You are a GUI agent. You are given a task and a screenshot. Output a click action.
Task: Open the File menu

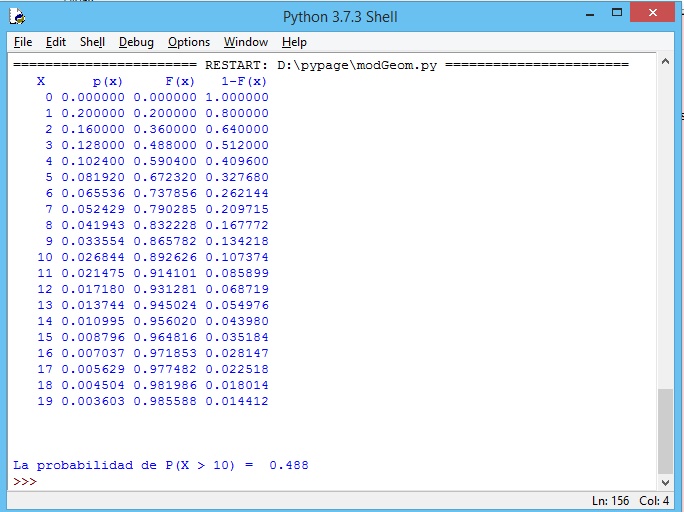coord(23,42)
